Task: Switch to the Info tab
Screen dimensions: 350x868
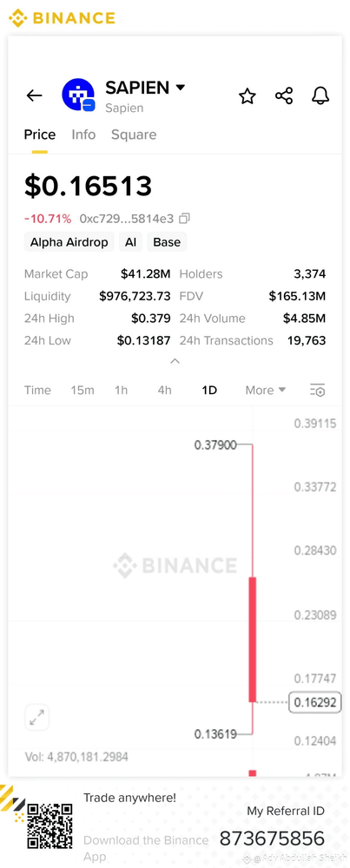Action: [83, 135]
